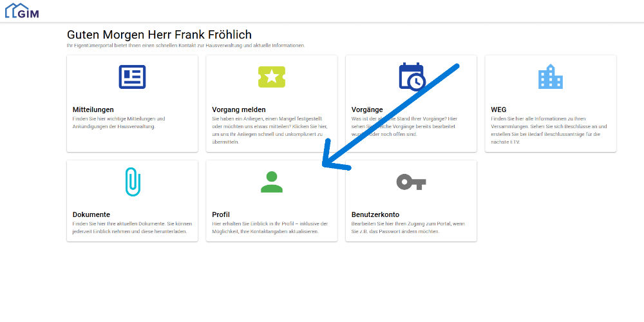Click the blue WEG building icon

tap(551, 77)
